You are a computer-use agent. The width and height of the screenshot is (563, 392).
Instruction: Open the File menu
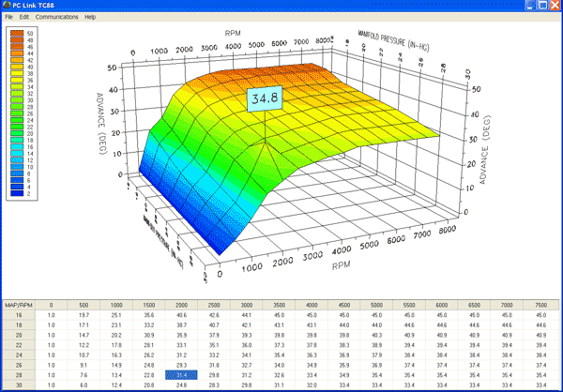click(x=8, y=17)
